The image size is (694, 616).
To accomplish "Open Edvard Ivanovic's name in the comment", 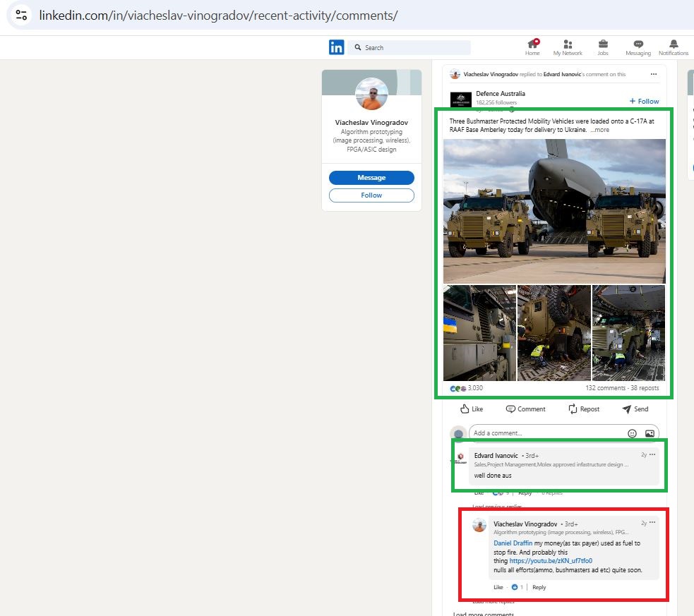I will coord(496,456).
